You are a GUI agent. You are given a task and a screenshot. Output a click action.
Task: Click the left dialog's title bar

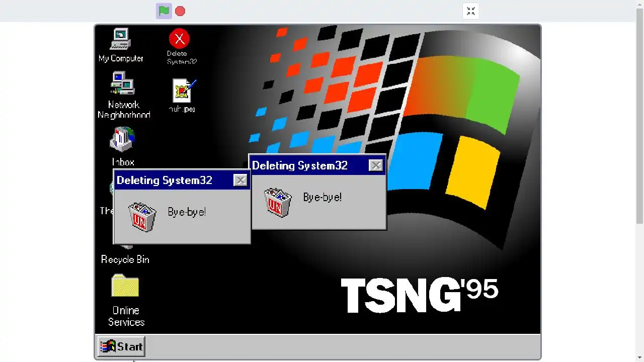point(182,180)
